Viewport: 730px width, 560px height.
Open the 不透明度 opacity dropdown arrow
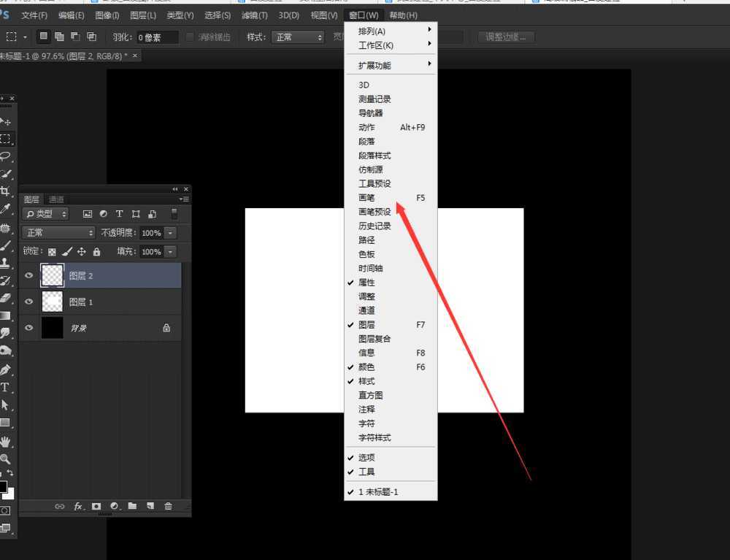tap(170, 233)
